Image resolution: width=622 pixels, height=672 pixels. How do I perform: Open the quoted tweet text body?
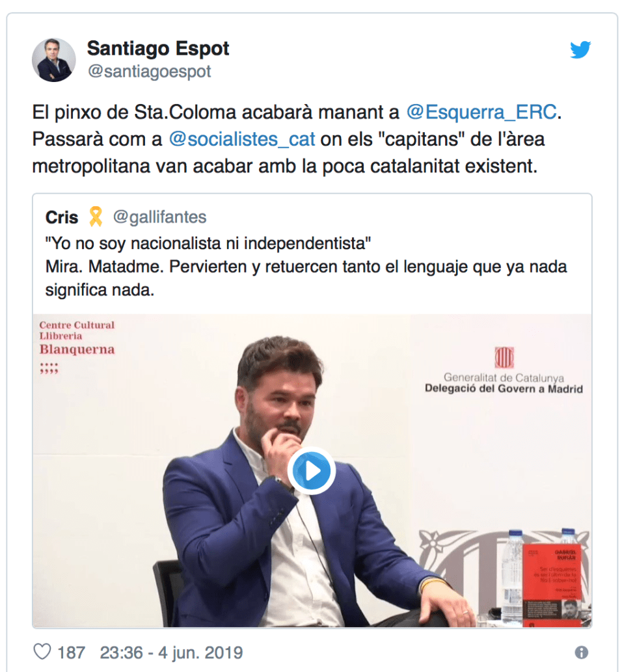(x=306, y=267)
